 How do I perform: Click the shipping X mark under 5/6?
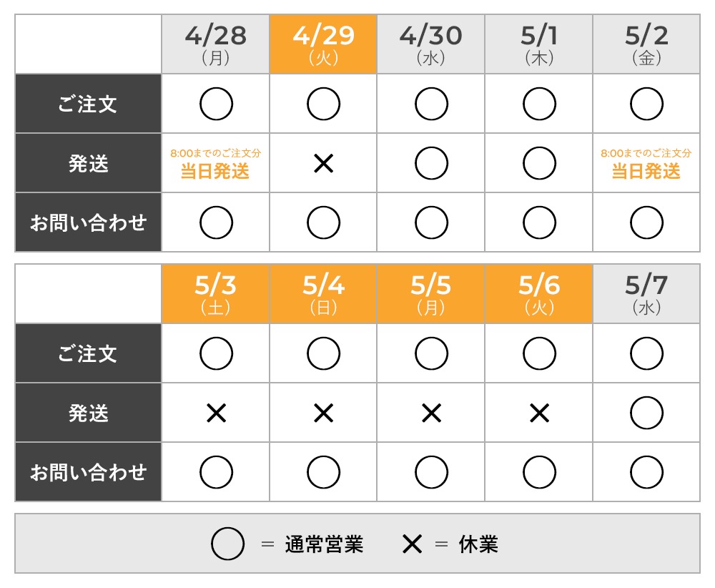[539, 413]
